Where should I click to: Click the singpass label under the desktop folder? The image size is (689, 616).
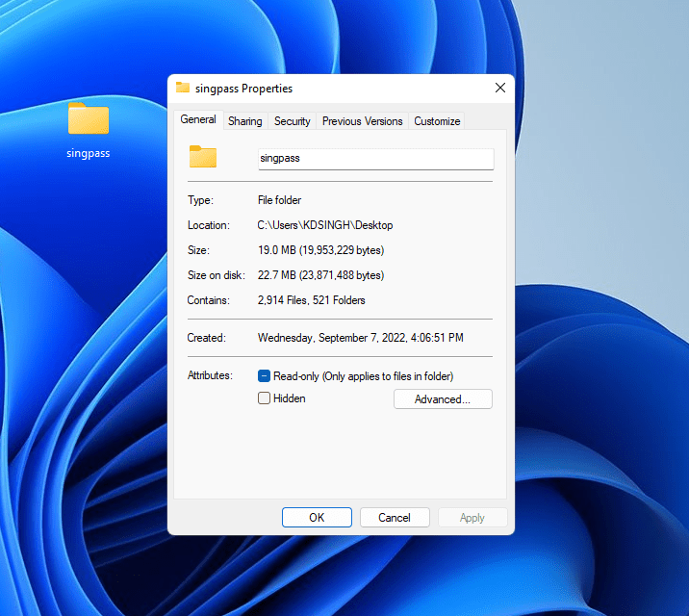[89, 153]
